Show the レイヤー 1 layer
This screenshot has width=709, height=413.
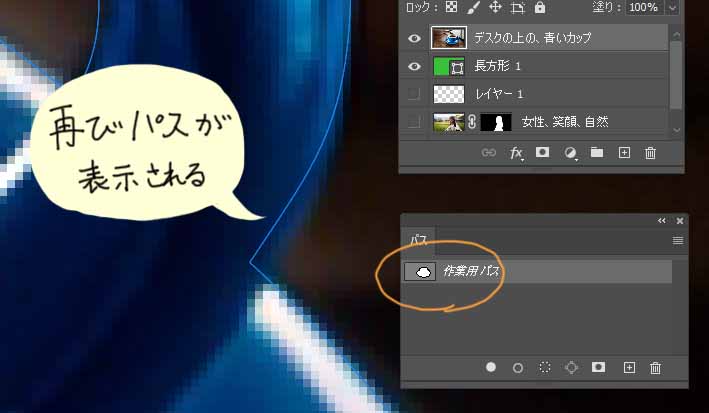point(414,94)
